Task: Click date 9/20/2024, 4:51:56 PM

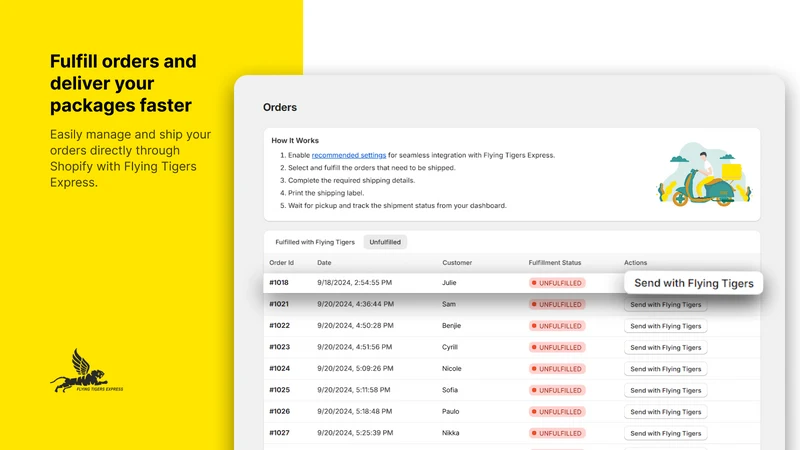Action: click(355, 347)
